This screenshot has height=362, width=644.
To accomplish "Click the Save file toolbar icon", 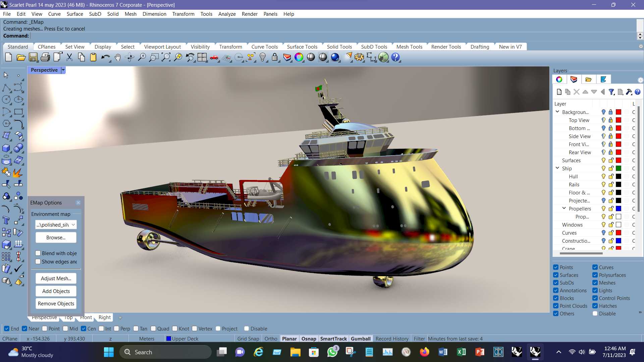I will point(33,57).
